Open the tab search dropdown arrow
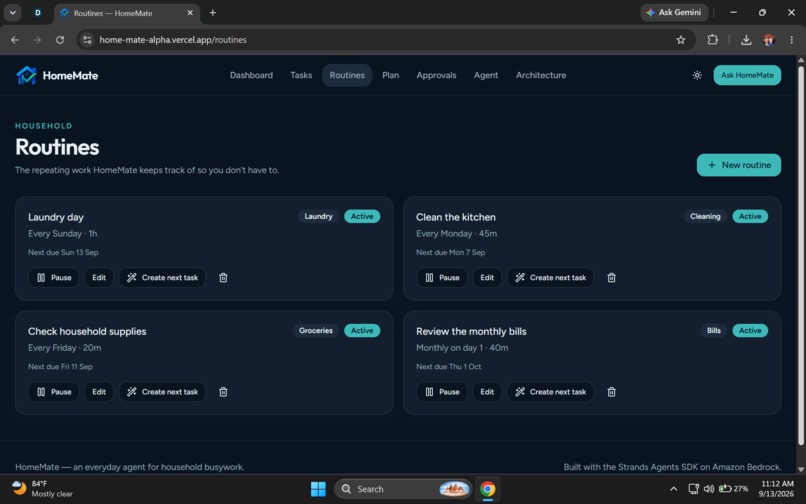This screenshot has height=504, width=806. coord(12,12)
